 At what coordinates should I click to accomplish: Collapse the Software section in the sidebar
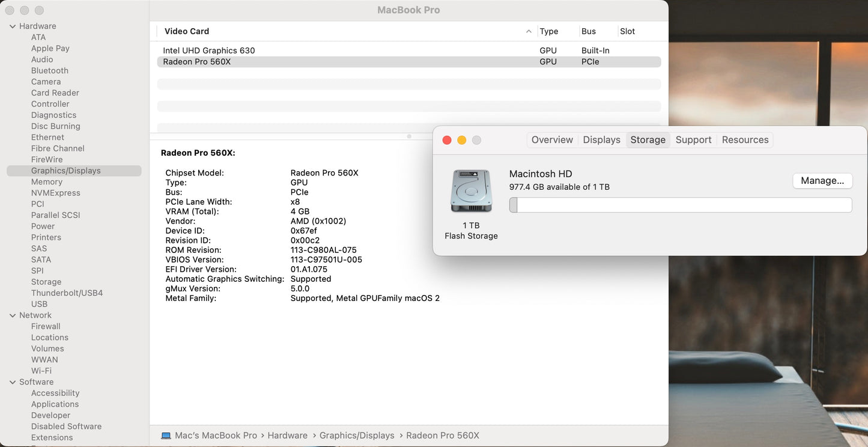[x=13, y=382]
